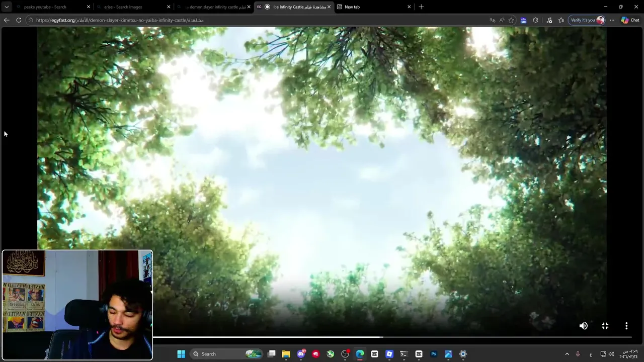Open system volume tray icon
Screen dimensions: 644x362
coord(611,354)
